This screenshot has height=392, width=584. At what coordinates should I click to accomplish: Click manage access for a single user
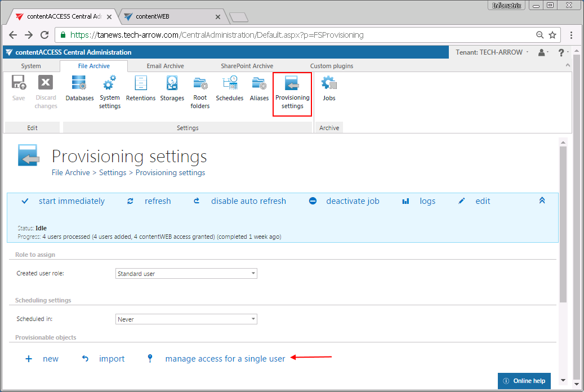pyautogui.click(x=225, y=359)
